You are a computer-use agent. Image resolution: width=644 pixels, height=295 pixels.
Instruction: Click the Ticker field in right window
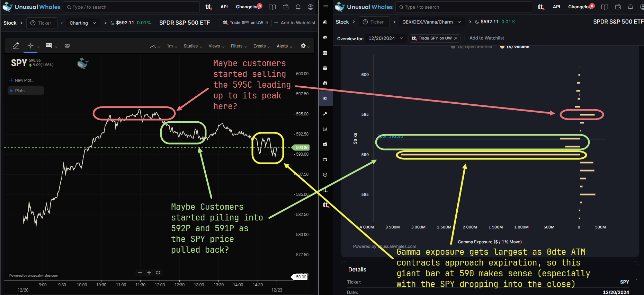[x=374, y=22]
